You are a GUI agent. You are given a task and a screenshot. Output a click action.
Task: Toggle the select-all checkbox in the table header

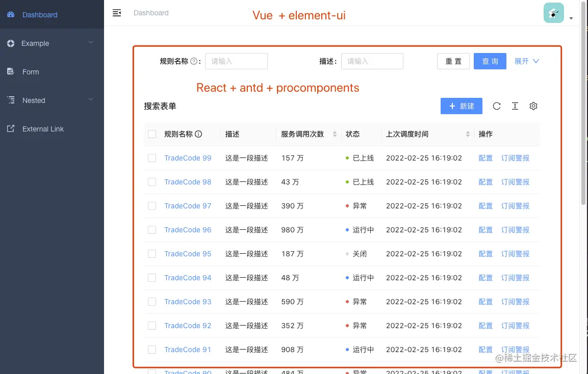[x=152, y=134]
